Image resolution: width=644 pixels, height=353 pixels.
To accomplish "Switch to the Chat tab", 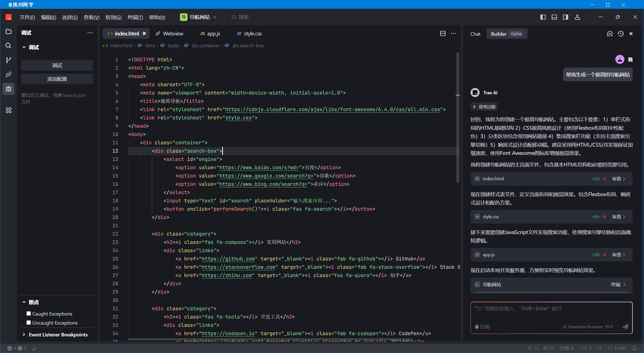I will pyautogui.click(x=475, y=34).
